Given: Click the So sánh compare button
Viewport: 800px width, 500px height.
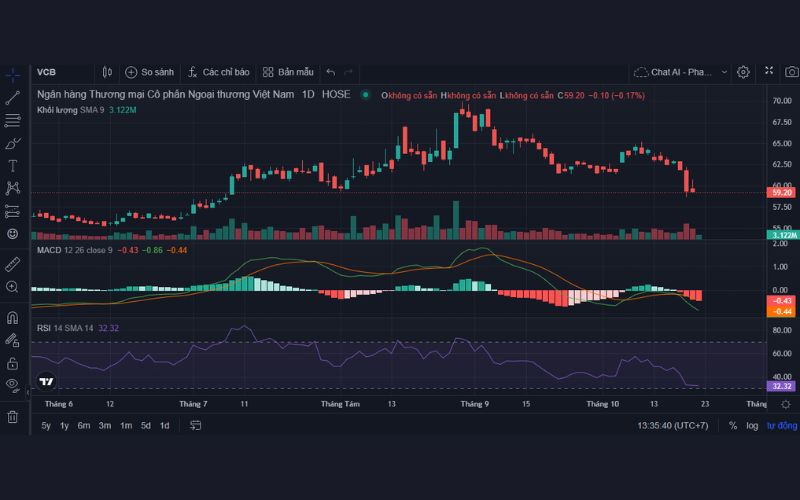Looking at the screenshot, I should tap(149, 72).
